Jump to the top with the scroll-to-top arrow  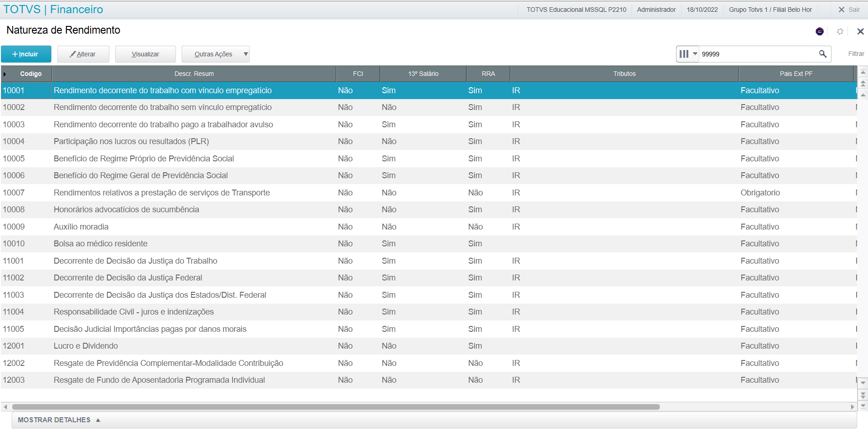pos(863,72)
